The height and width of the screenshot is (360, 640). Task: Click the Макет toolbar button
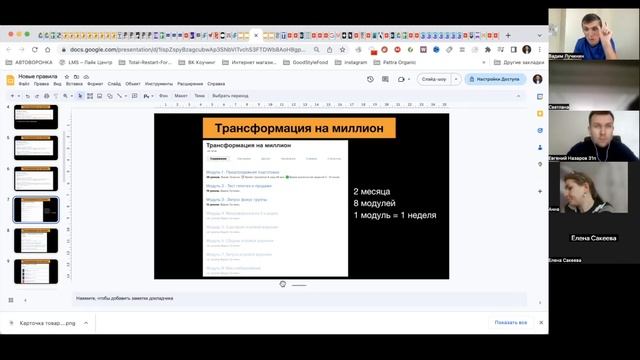pyautogui.click(x=181, y=96)
